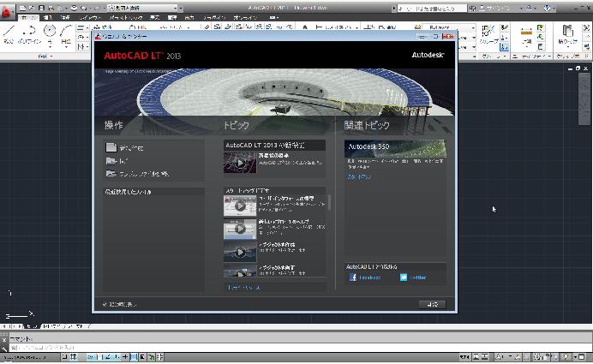Image resolution: width=593 pixels, height=364 pixels.
Task: Switch to the Parametric ribbon tab
Action: (x=126, y=17)
